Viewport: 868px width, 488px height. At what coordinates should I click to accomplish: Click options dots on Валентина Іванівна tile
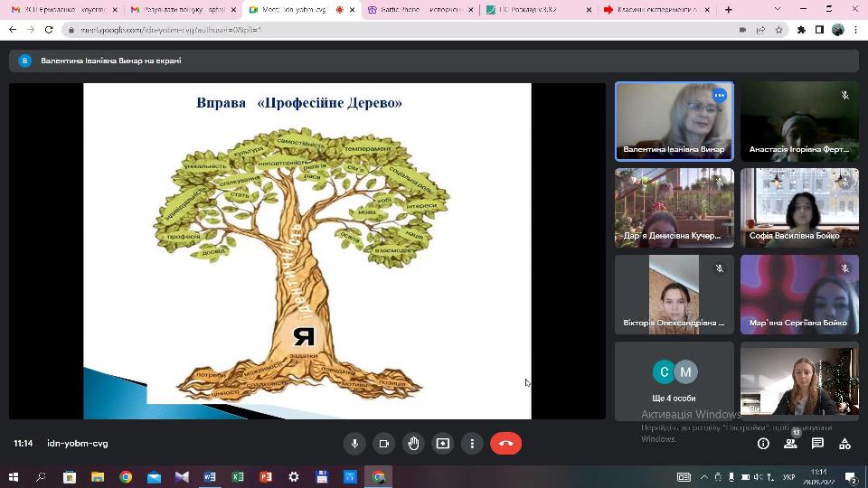[719, 96]
